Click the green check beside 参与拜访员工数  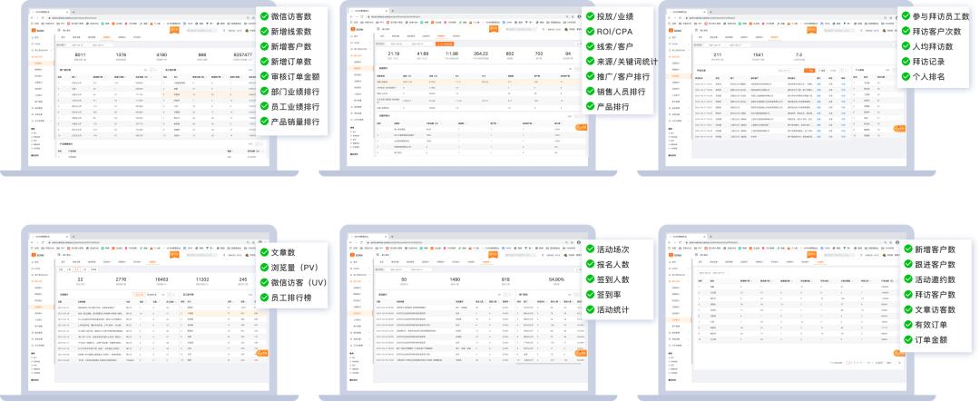[x=905, y=16]
